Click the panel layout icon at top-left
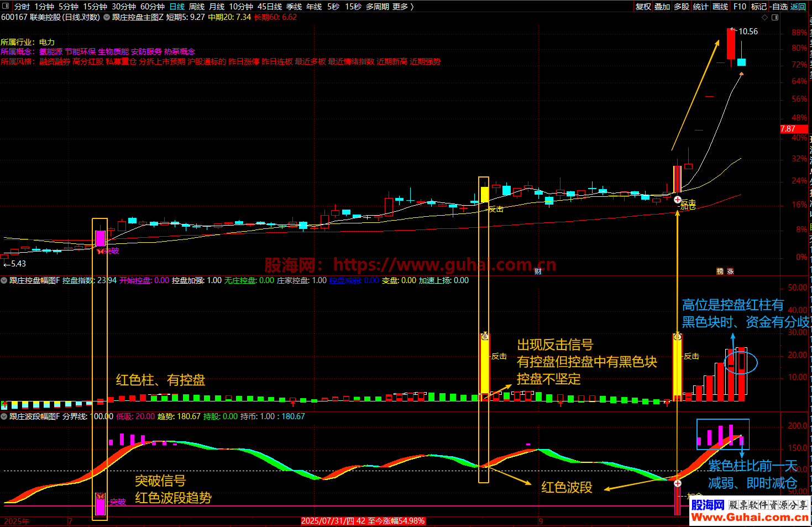Viewport: 812px width, 527px height. coord(6,7)
